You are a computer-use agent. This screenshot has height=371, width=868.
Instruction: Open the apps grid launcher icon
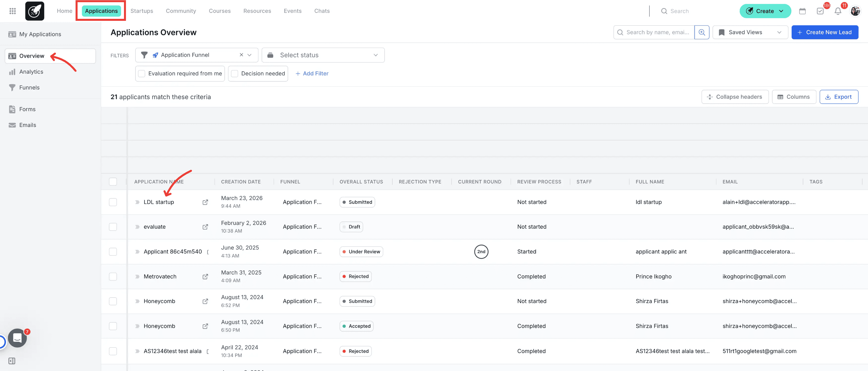(12, 11)
